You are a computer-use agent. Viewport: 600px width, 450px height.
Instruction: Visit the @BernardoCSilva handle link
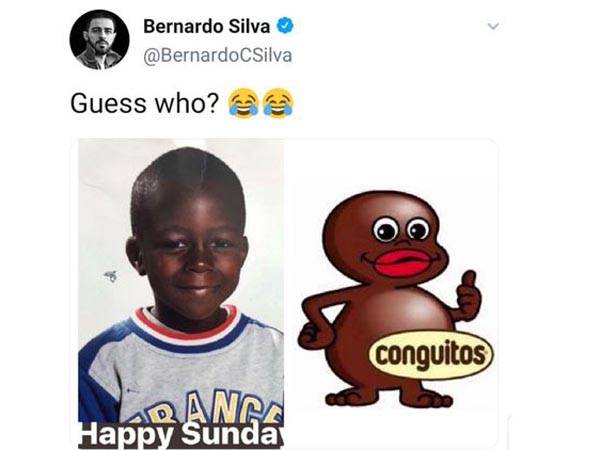218,55
